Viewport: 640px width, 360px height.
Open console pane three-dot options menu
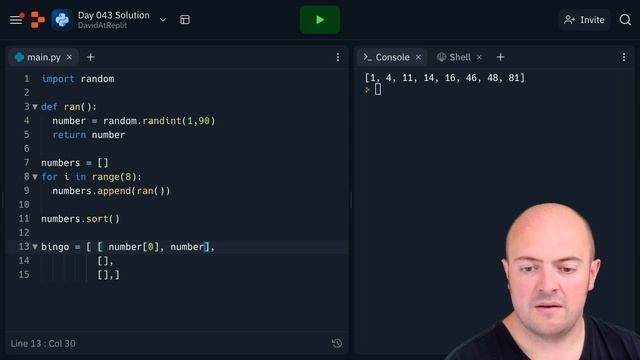point(624,57)
